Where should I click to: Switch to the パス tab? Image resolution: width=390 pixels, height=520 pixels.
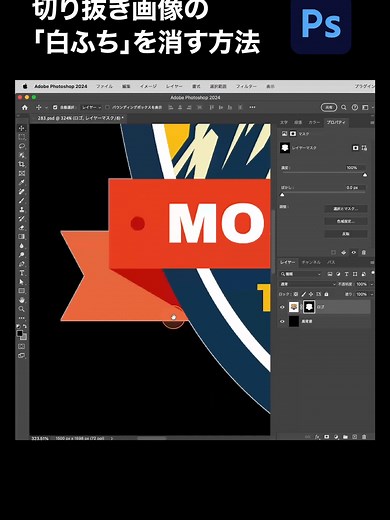(331, 263)
